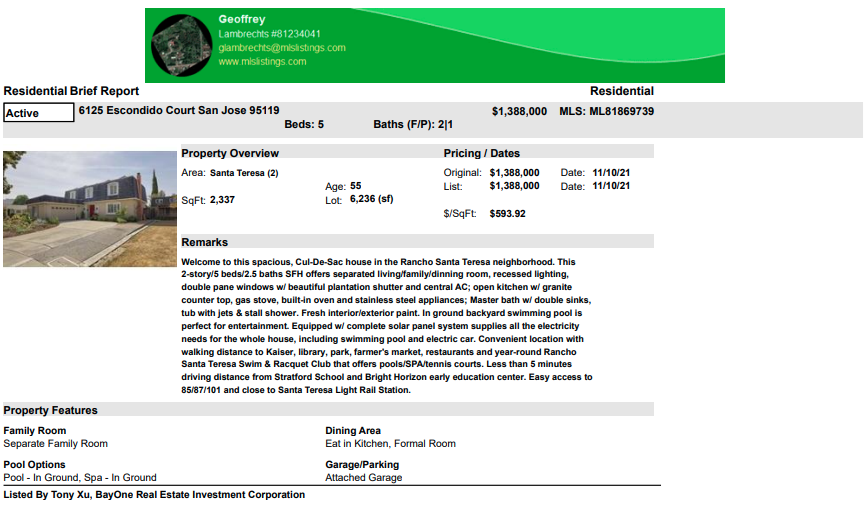This screenshot has height=523, width=864.
Task: Click the $1,388,000 price in header row
Action: [x=519, y=111]
